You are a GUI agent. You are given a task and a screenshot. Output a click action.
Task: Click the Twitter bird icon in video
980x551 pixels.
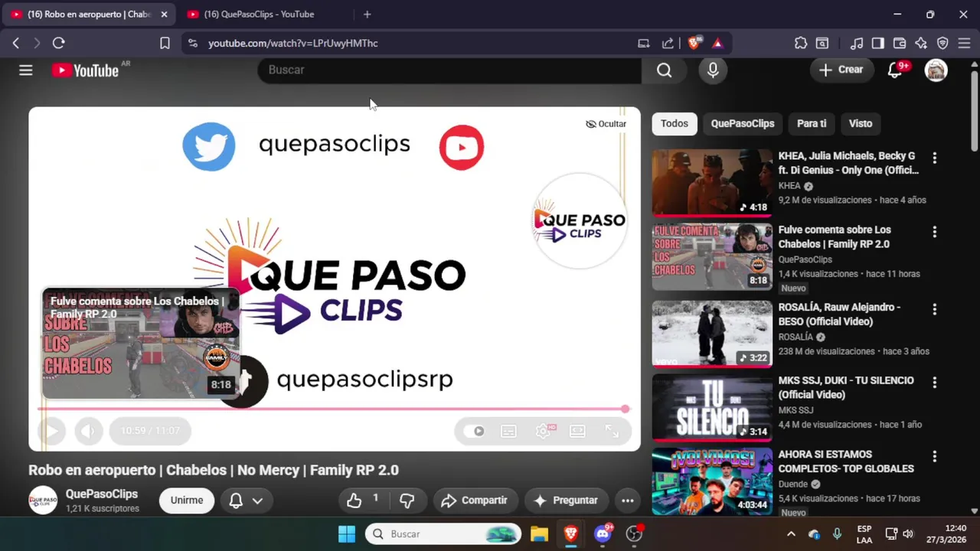(x=209, y=146)
